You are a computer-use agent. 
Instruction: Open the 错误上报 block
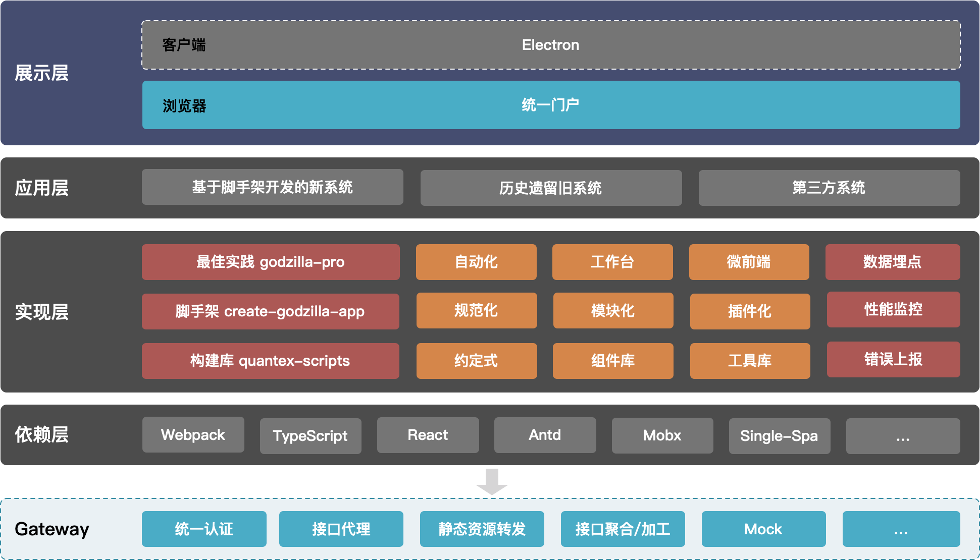click(894, 359)
